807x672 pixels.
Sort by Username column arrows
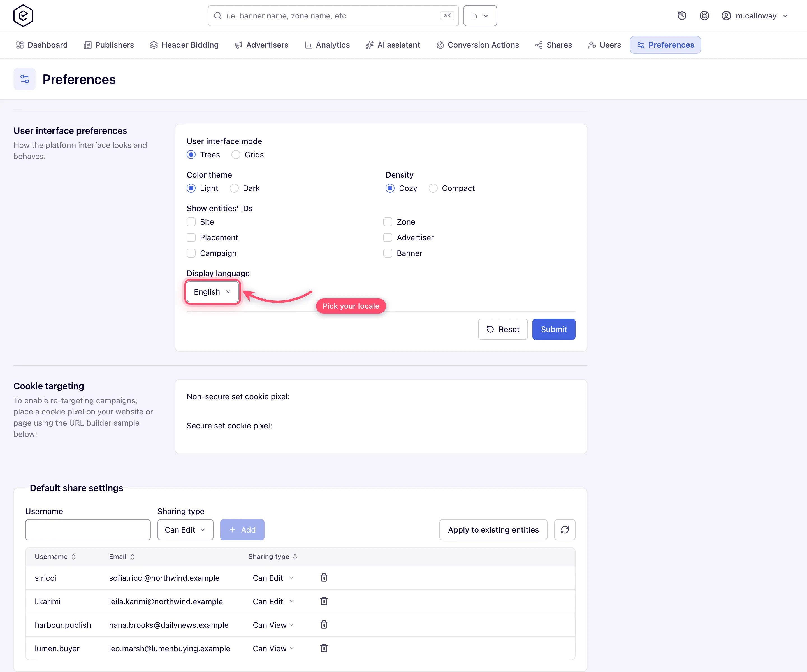click(74, 557)
